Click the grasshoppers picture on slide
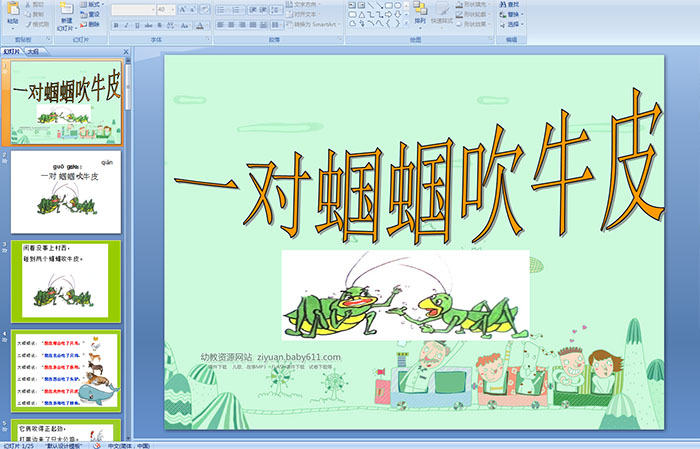Viewport: 700px width, 449px height. click(405, 295)
